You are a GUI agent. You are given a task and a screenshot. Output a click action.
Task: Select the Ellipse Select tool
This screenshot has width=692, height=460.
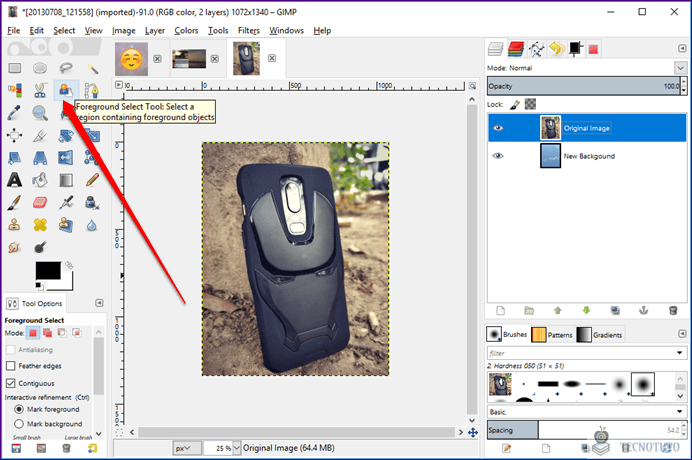[x=40, y=68]
